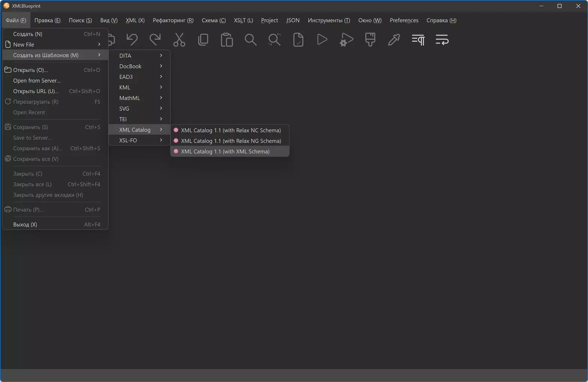The width and height of the screenshot is (588, 382).
Task: Open the Preferences menu
Action: [x=404, y=20]
